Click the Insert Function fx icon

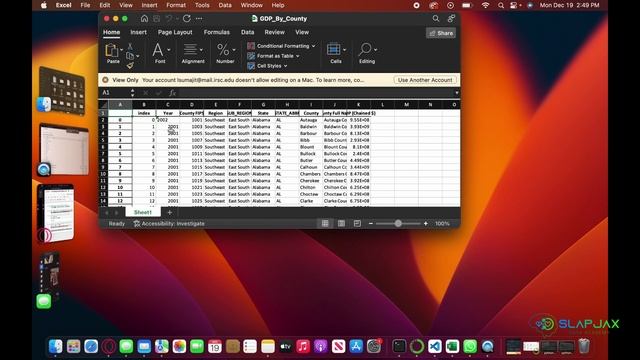click(172, 93)
